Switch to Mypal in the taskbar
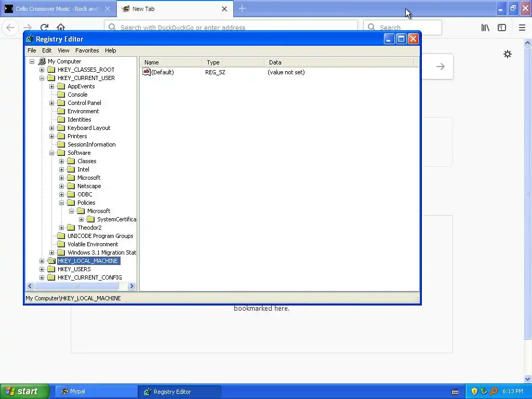 (x=96, y=391)
